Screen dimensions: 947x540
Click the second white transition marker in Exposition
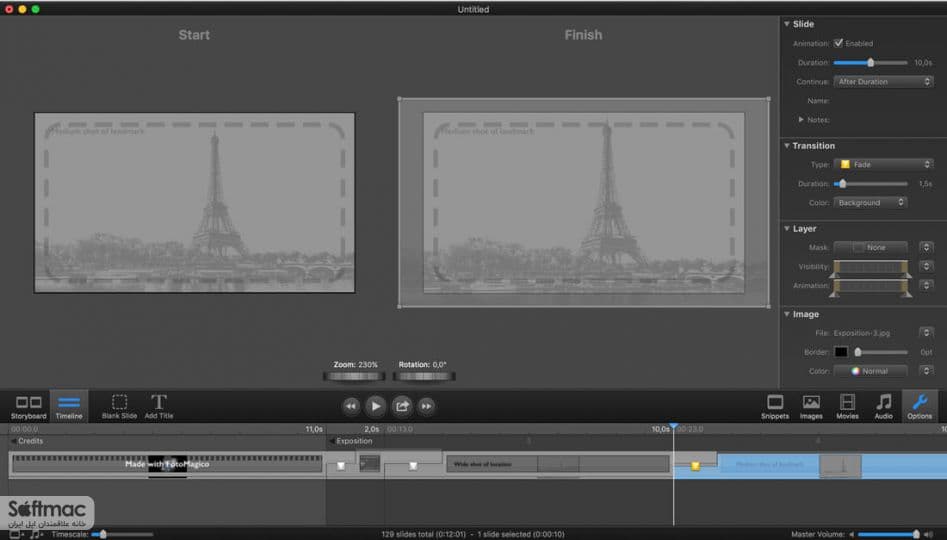point(413,466)
